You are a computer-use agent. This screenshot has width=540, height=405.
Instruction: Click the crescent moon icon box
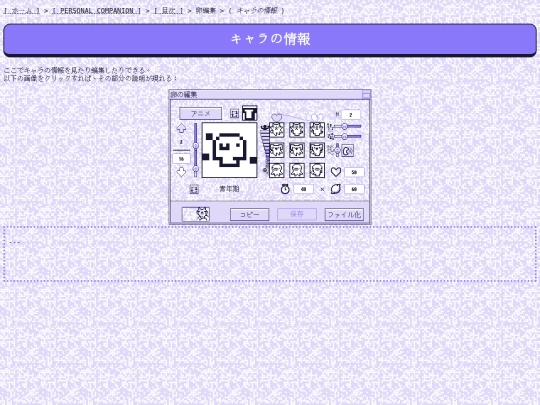coord(348,150)
